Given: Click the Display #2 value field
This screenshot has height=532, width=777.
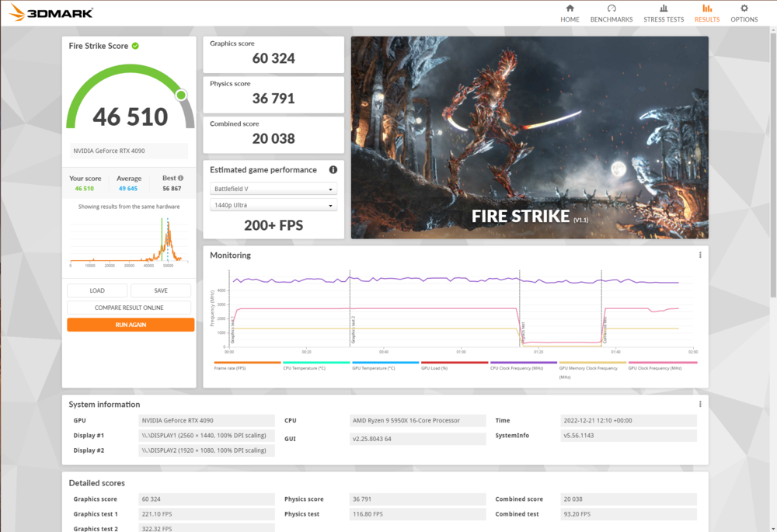Looking at the screenshot, I should (206, 450).
